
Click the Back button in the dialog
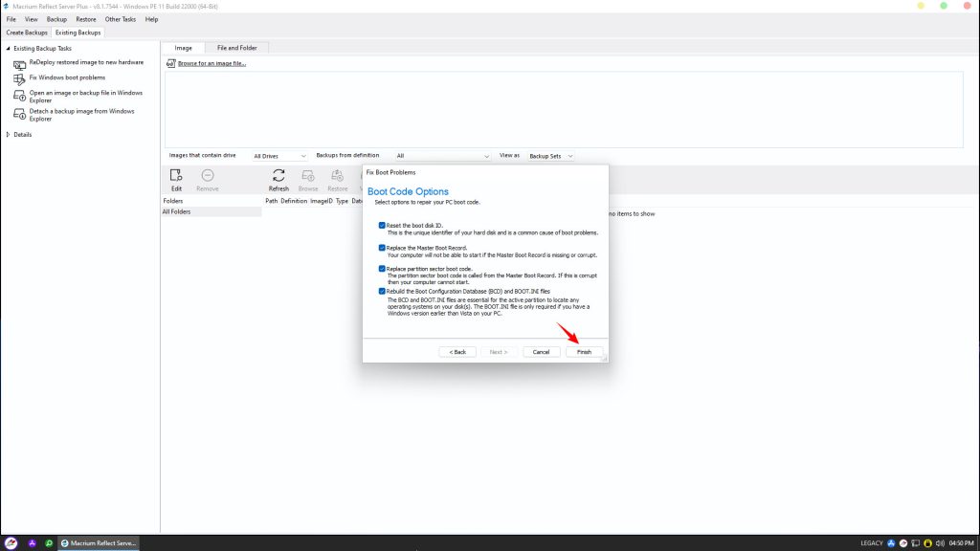pos(457,352)
